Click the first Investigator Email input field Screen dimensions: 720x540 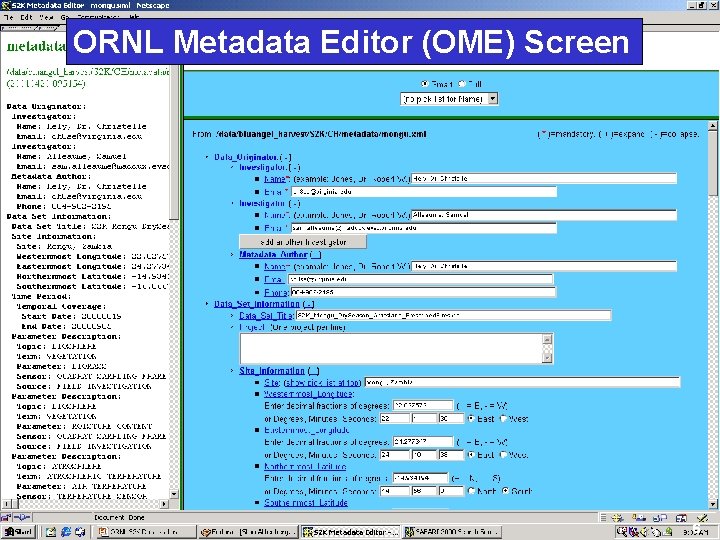pos(424,191)
